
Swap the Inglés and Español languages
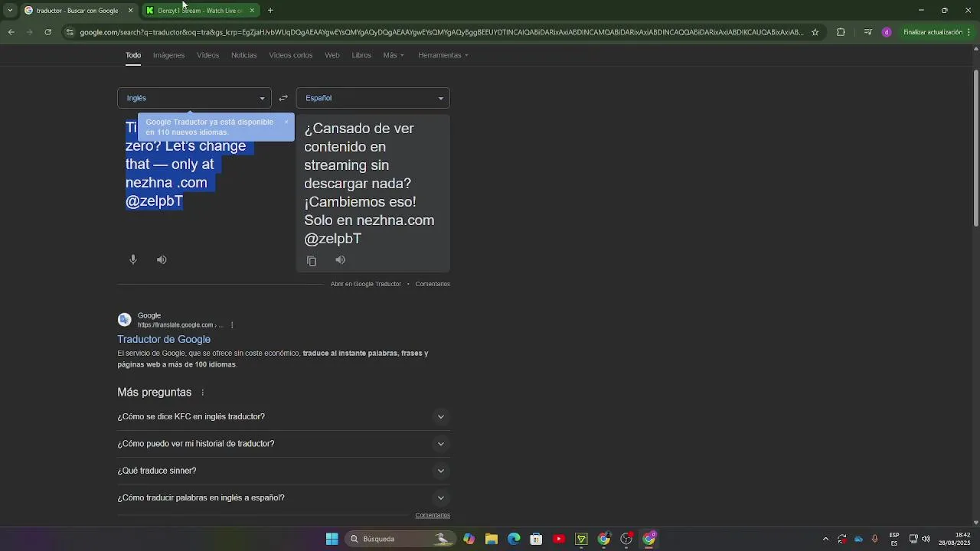(x=283, y=98)
